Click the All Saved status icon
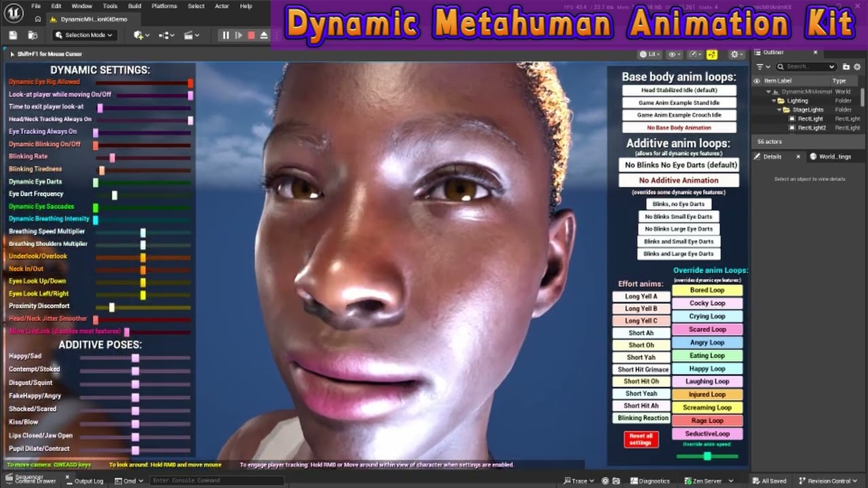868x488 pixels. tap(755, 481)
